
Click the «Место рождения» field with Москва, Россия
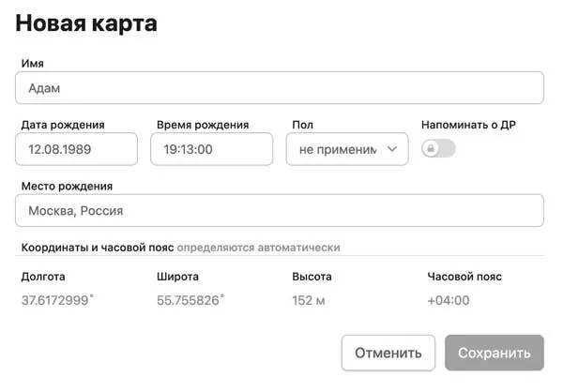[x=280, y=211]
